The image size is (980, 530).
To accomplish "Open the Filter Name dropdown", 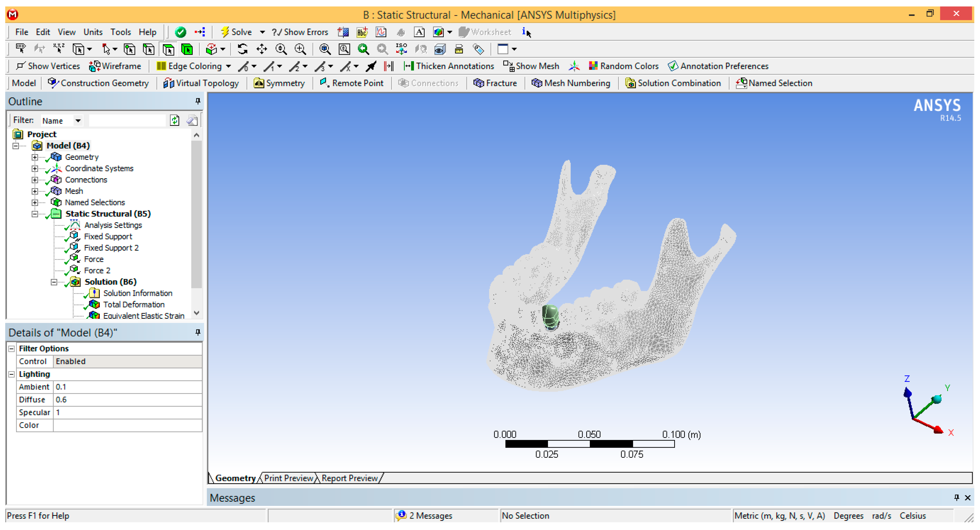I will click(x=78, y=121).
